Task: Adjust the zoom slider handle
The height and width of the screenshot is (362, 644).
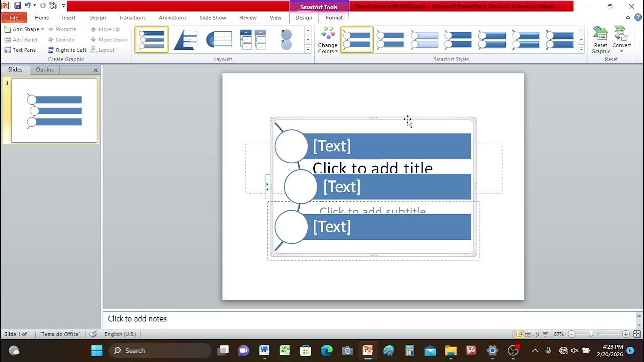Action: coord(591,334)
